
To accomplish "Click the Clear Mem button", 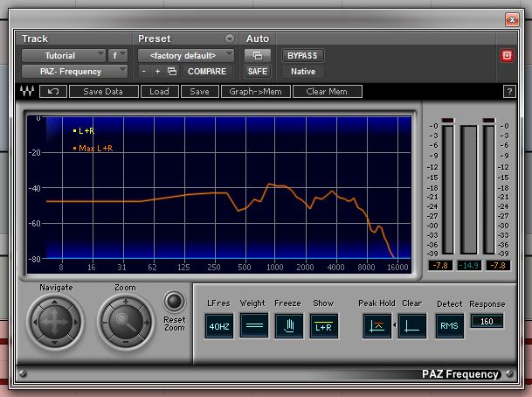I will tap(327, 91).
